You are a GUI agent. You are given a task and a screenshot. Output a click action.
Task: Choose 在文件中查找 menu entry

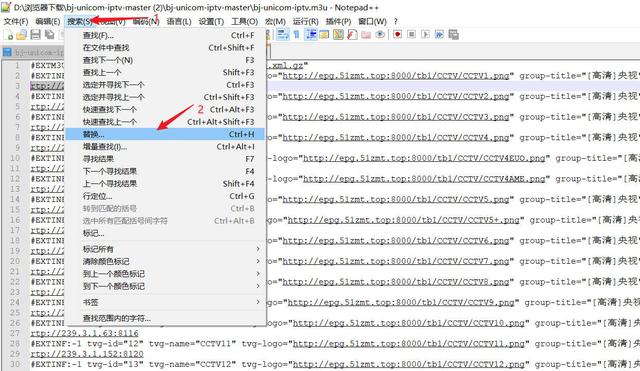(x=165, y=48)
